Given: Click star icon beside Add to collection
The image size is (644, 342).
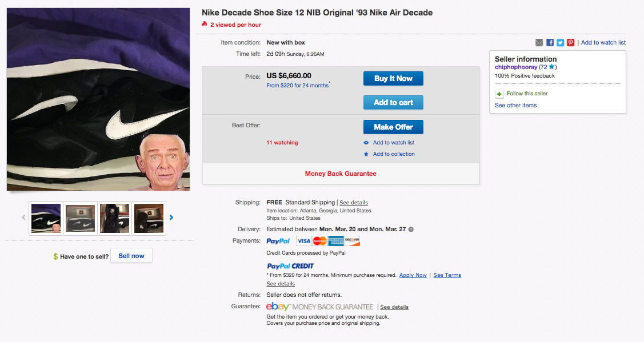Looking at the screenshot, I should click(x=366, y=154).
